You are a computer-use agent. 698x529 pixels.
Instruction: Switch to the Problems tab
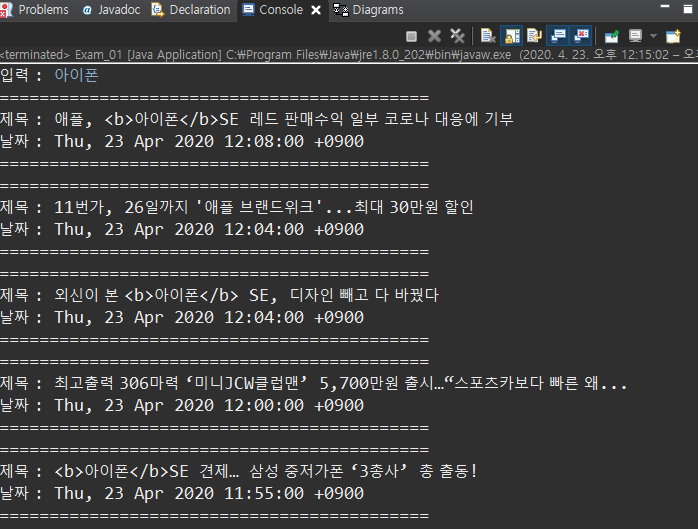tap(35, 10)
